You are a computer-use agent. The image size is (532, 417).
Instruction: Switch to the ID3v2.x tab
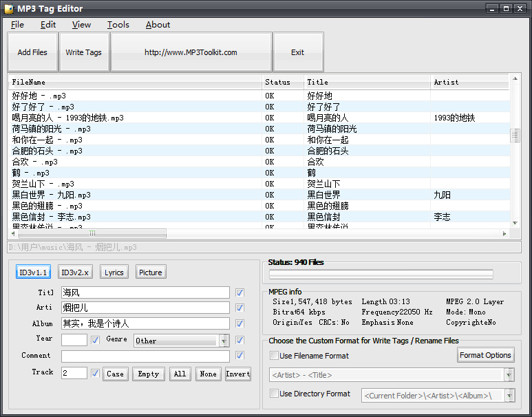tap(74, 272)
